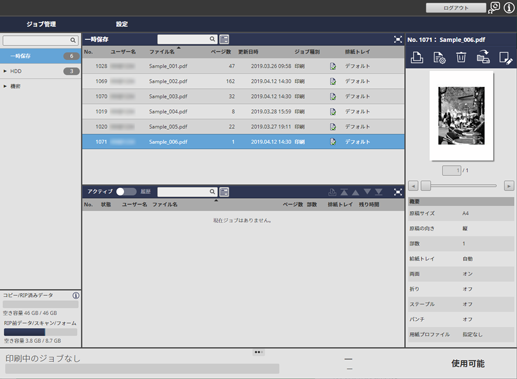Select 一時保存 folder in the sidebar

40,56
